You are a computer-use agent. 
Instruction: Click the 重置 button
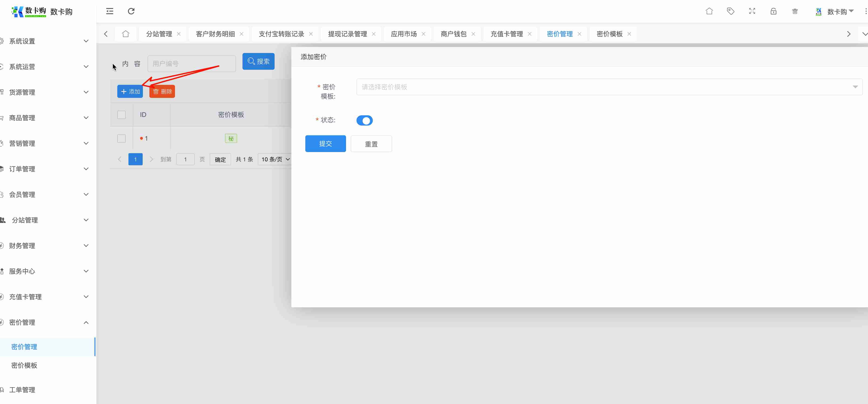pos(371,144)
